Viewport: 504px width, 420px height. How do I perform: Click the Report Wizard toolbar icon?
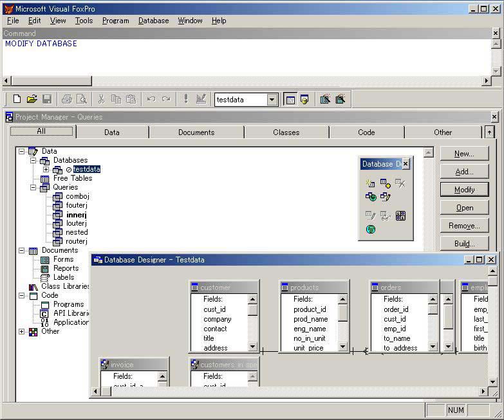point(340,100)
